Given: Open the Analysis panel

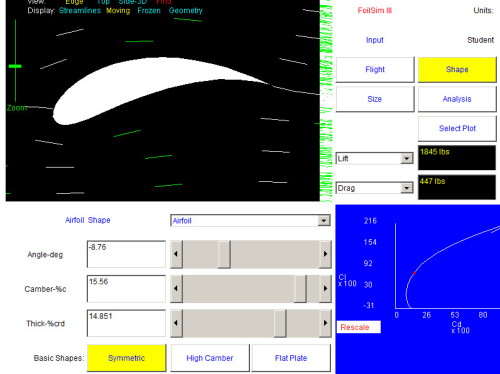Looking at the screenshot, I should [x=457, y=99].
